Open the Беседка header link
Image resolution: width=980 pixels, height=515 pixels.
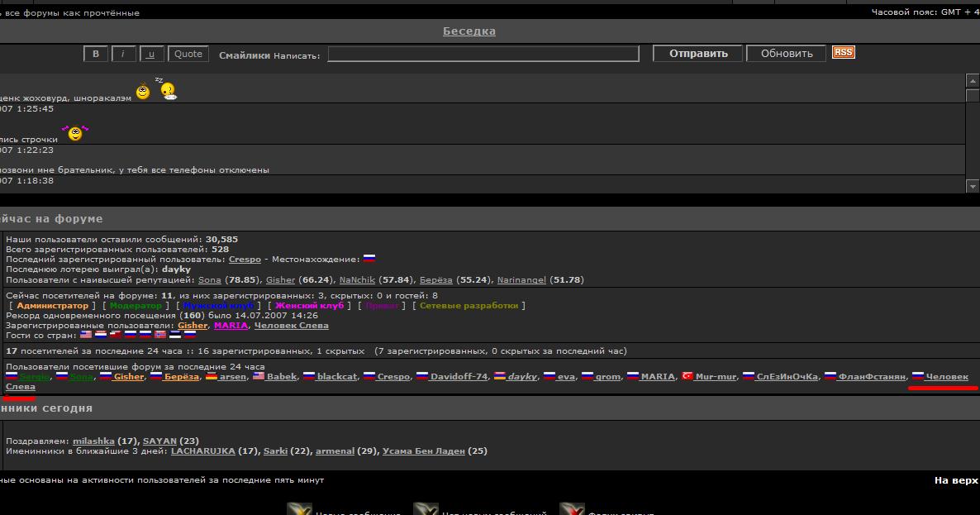pos(469,31)
